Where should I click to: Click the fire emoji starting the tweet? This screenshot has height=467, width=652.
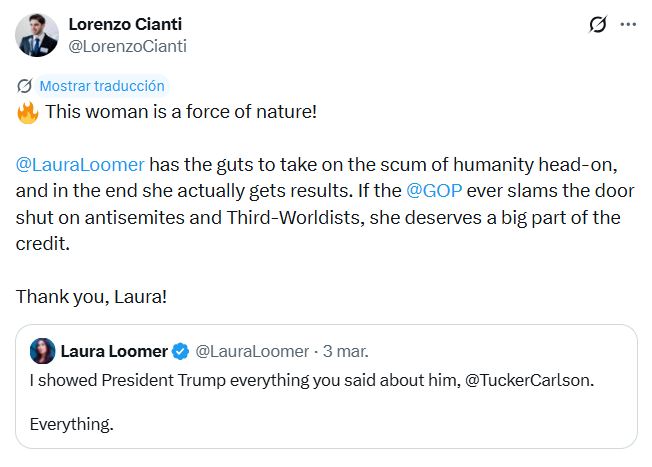coord(28,112)
